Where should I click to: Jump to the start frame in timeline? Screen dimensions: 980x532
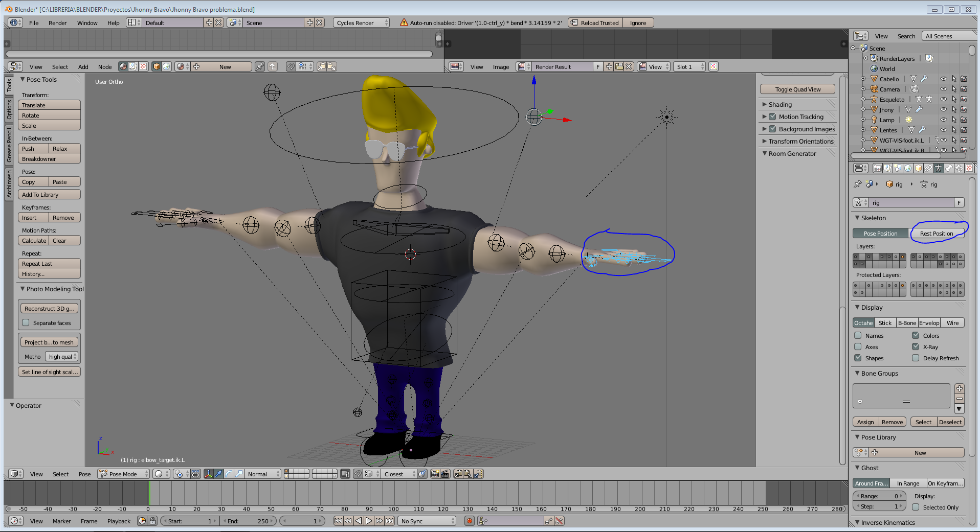point(338,521)
